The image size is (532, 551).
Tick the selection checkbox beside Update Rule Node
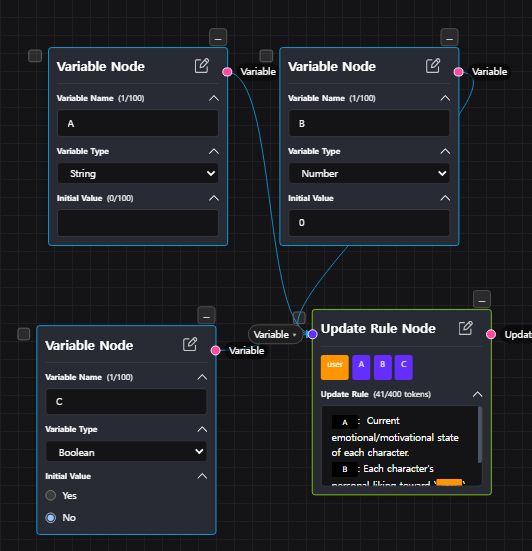299,318
